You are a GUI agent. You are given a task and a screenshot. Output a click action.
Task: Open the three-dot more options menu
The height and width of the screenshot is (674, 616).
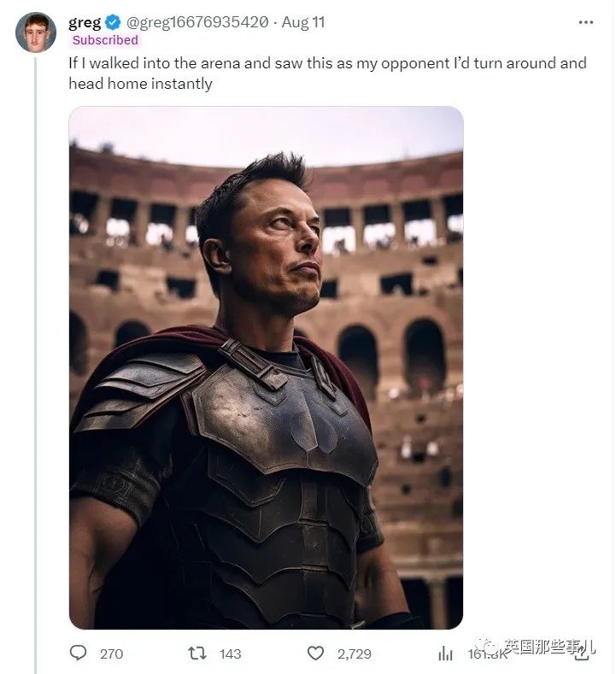click(x=586, y=22)
